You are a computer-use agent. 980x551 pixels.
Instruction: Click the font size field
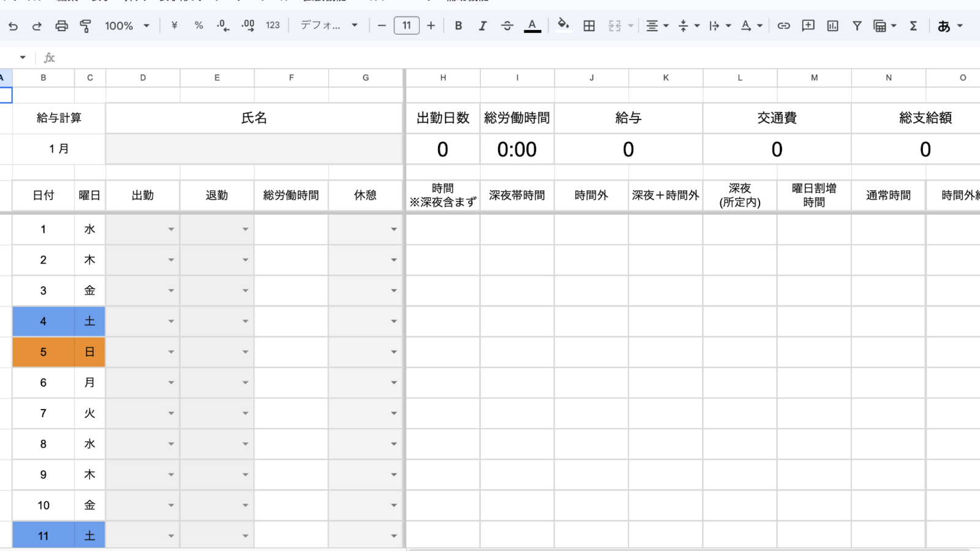point(407,26)
